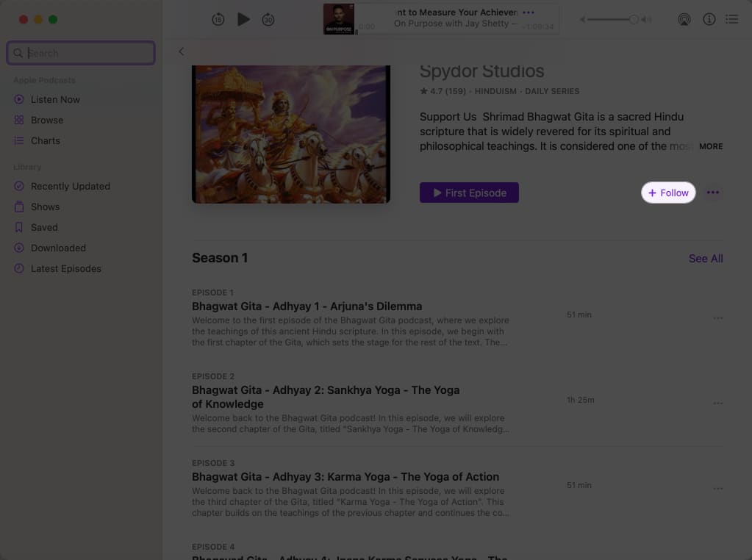Viewport: 752px width, 560px height.
Task: Click the playback progress bar under the title
Action: [456, 33]
